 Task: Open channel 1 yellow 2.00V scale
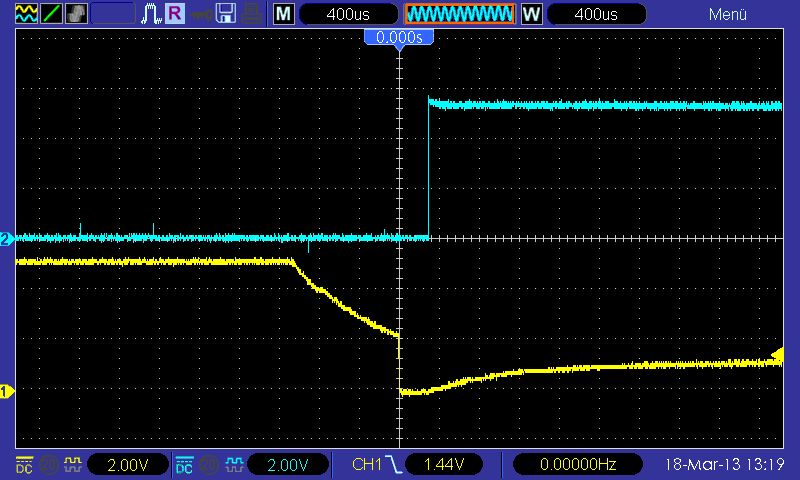pos(127,465)
